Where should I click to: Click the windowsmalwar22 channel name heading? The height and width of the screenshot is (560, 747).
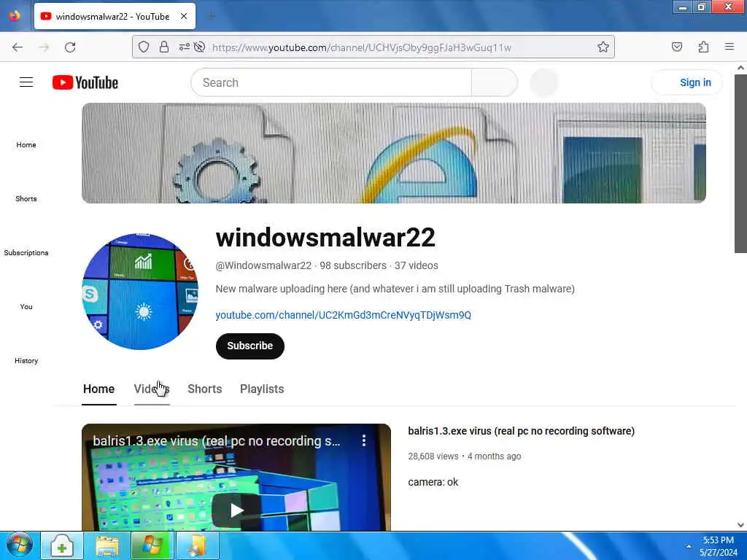[325, 237]
